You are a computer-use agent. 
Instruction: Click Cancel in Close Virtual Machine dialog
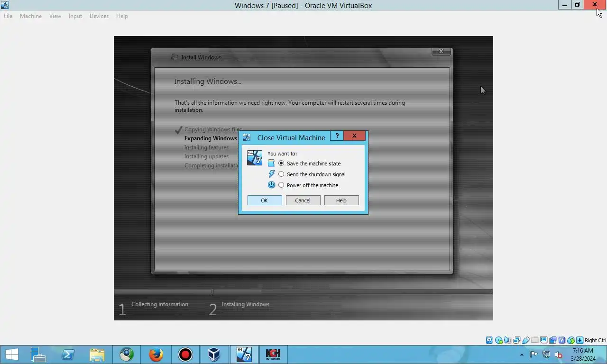click(303, 200)
